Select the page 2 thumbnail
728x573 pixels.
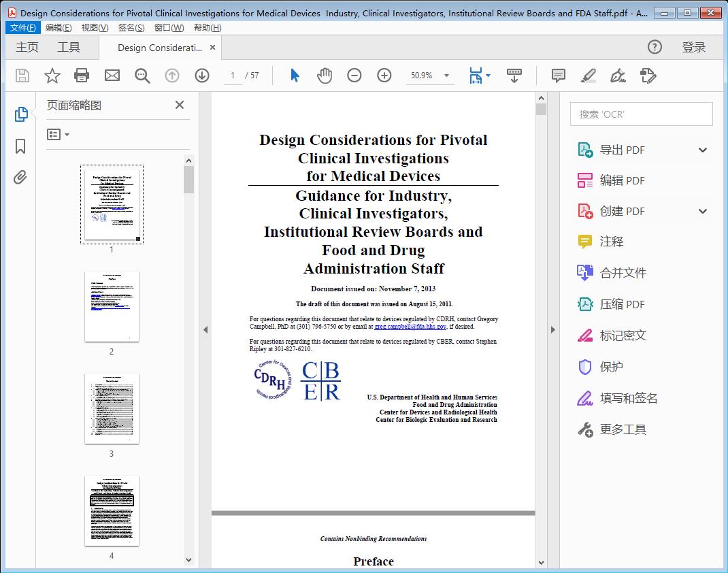pos(111,306)
